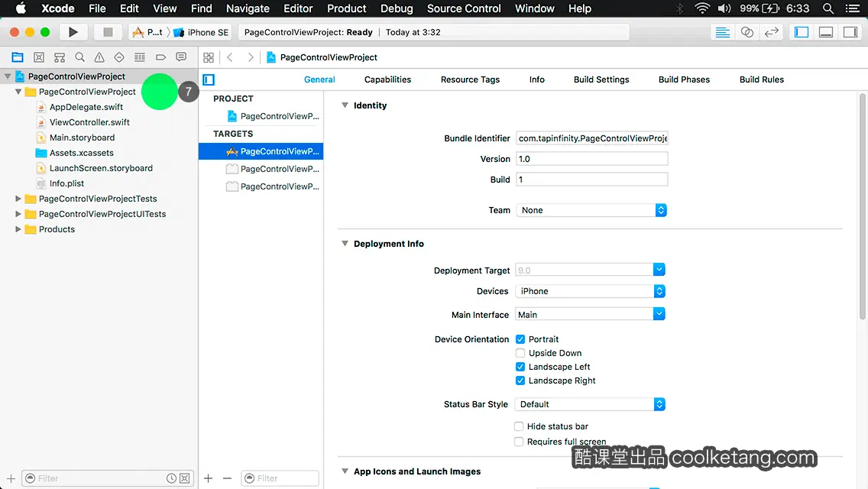The height and width of the screenshot is (489, 868).
Task: Open the Test navigator diamond icon
Action: point(119,57)
